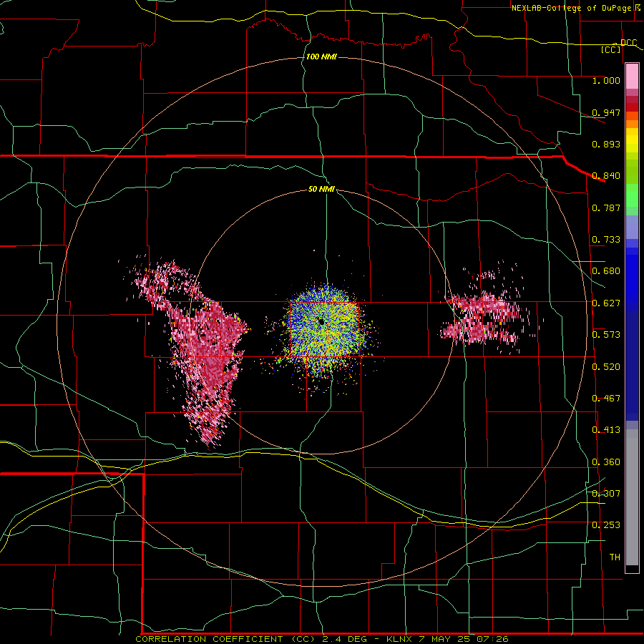644x644 pixels.
Task: Click the [CC] legend heading
Action: [611, 49]
